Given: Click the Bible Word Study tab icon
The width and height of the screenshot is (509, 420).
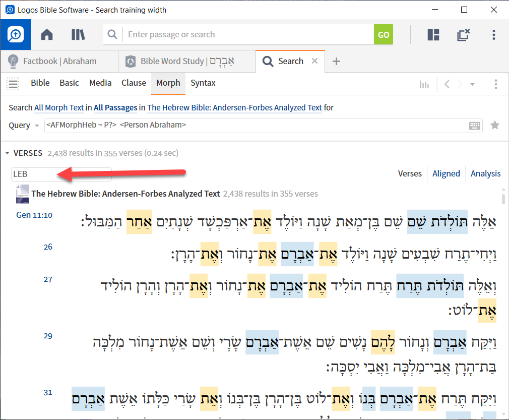Looking at the screenshot, I should [x=131, y=62].
